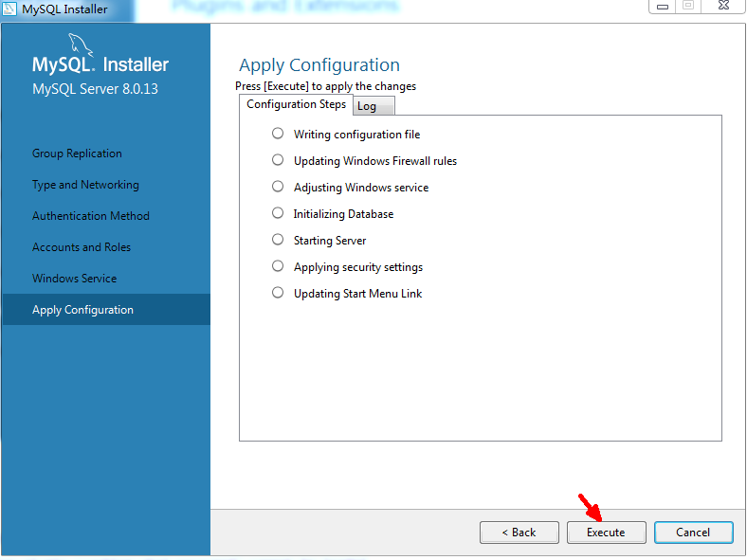The image size is (747, 560).
Task: Select the Configuration Steps tab
Action: click(x=296, y=104)
